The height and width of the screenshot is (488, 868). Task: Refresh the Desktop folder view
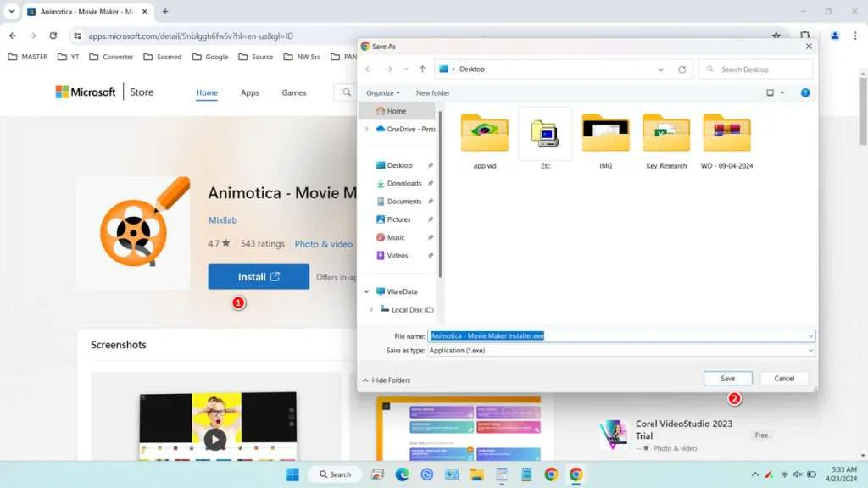[683, 69]
